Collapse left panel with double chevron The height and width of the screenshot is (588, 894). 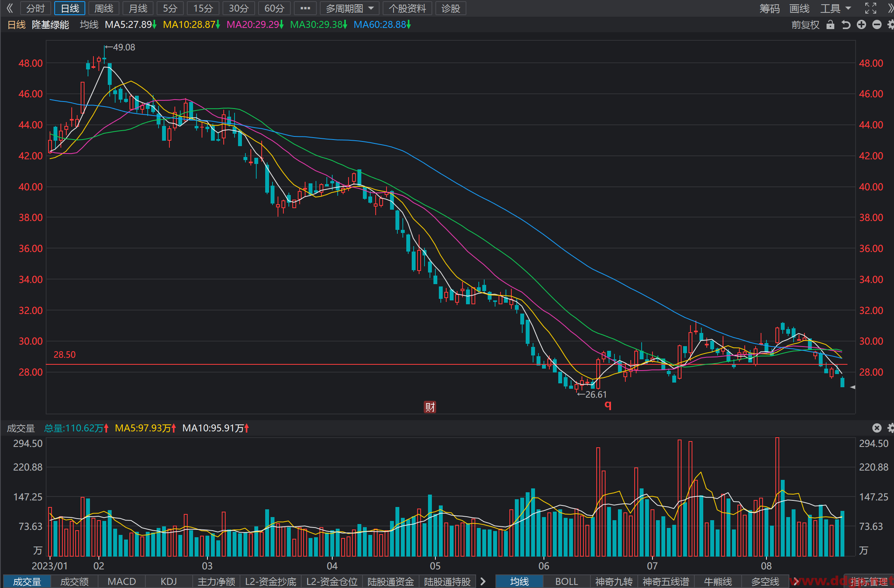(x=10, y=8)
